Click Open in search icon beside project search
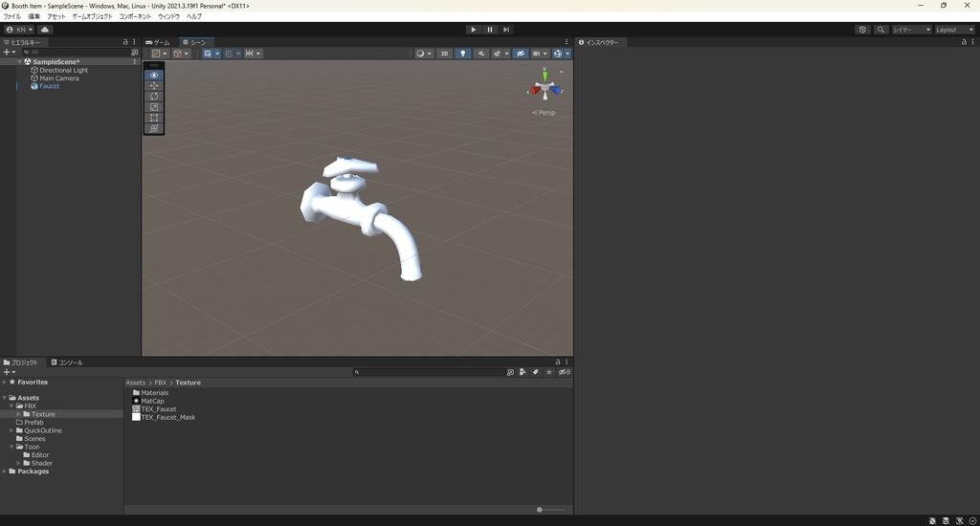The width and height of the screenshot is (980, 526). 510,372
